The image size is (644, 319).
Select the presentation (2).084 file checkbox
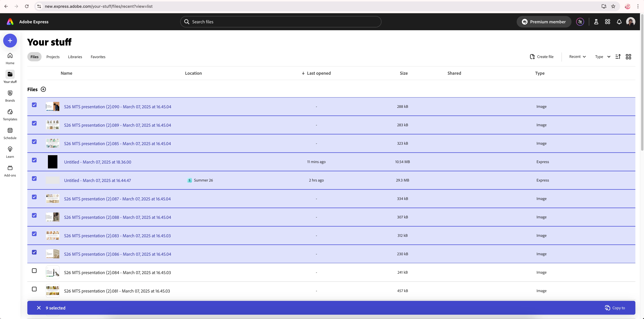[x=34, y=271]
